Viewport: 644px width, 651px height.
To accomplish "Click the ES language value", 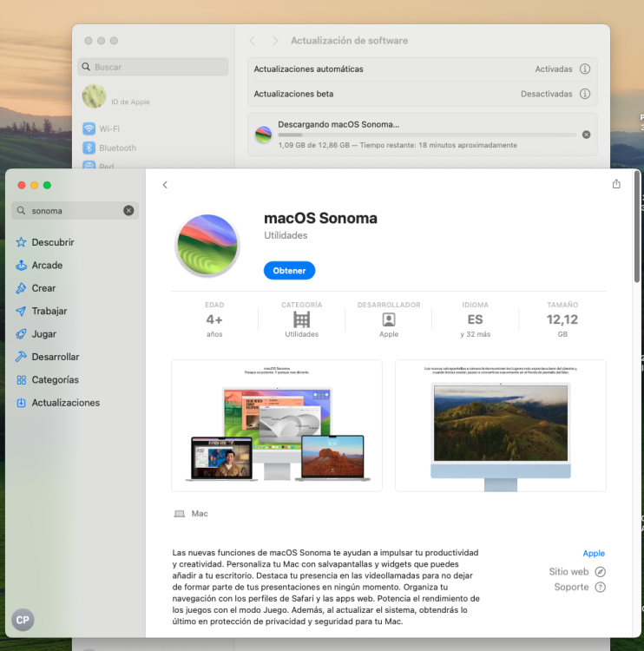I will [476, 319].
